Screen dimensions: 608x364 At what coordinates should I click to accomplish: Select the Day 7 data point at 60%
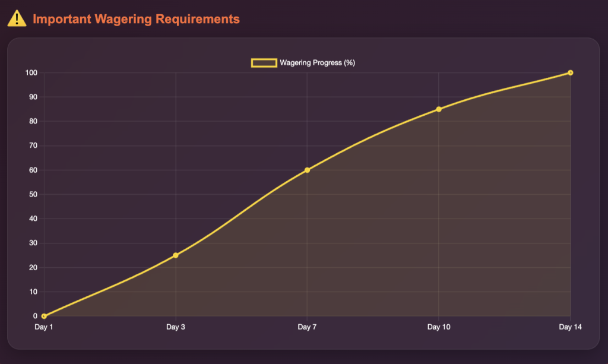click(307, 170)
